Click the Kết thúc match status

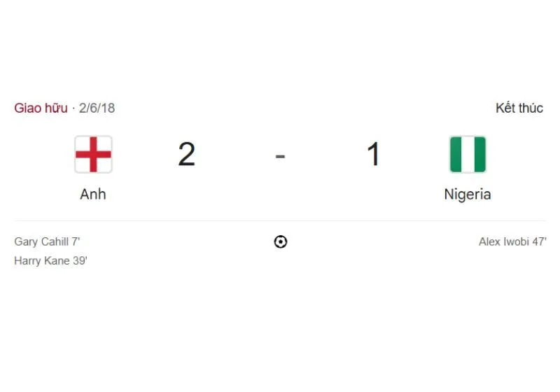[x=519, y=108]
